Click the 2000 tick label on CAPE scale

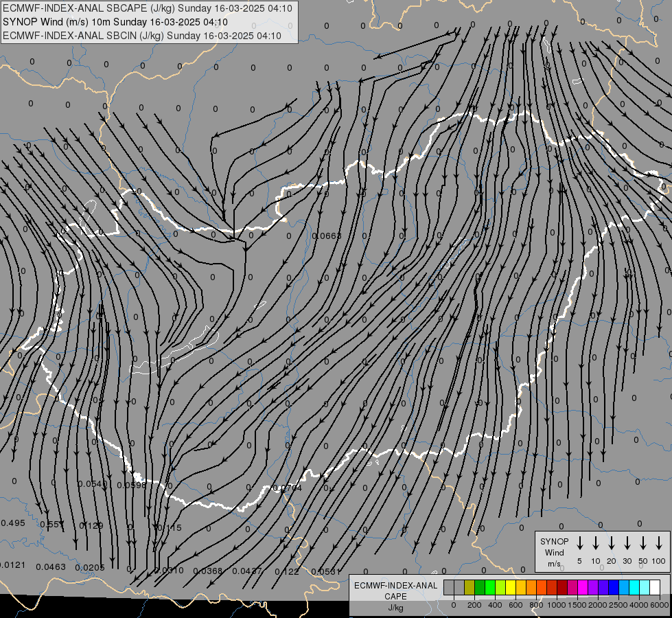tap(597, 605)
